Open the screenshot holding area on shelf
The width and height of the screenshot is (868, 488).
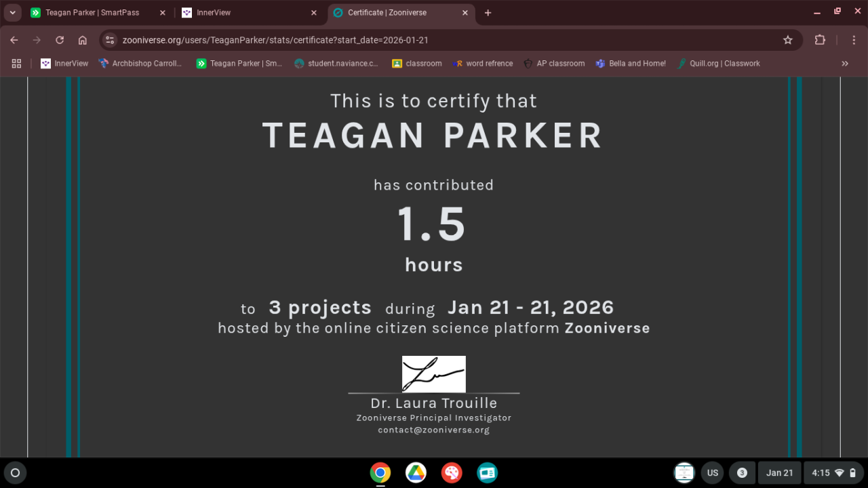point(684,472)
